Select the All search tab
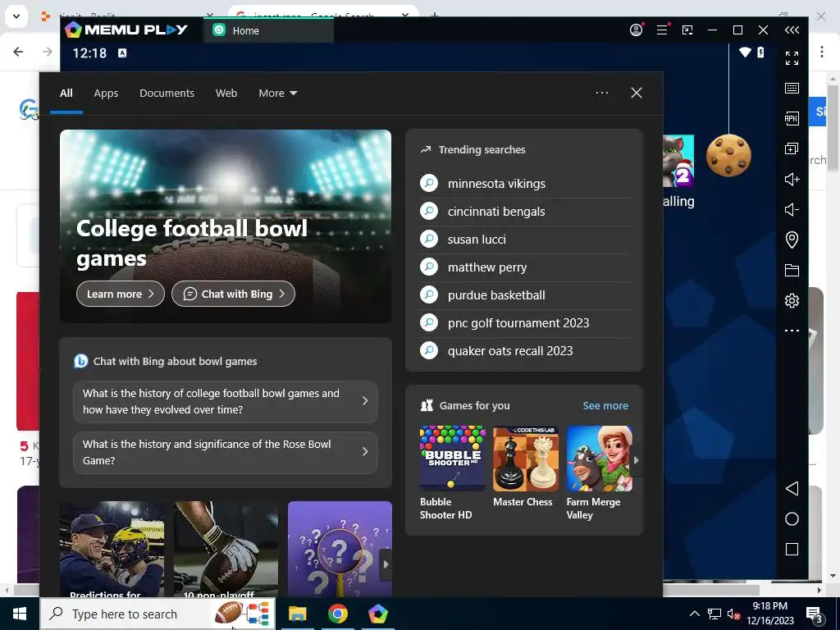This screenshot has width=840, height=630. [x=66, y=94]
